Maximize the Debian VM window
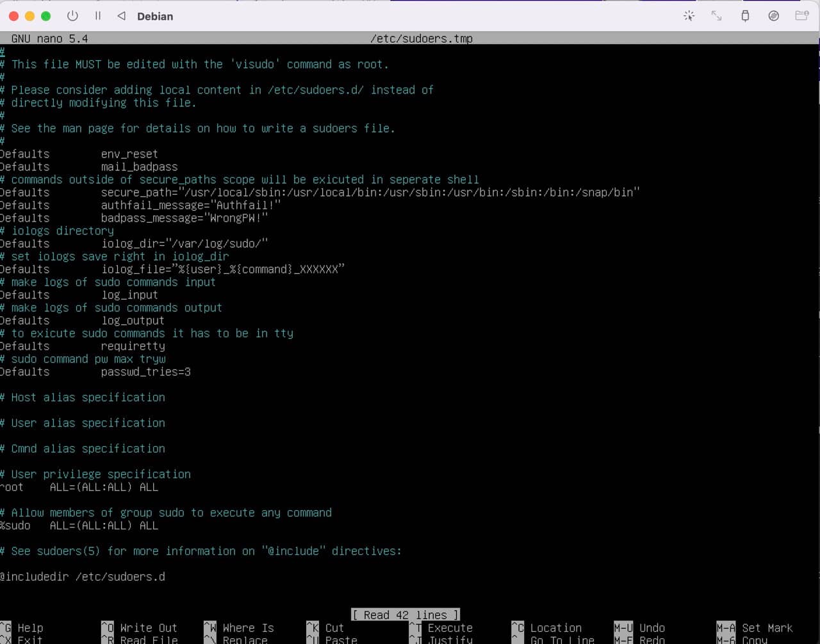Viewport: 820px width, 644px height. [45, 16]
